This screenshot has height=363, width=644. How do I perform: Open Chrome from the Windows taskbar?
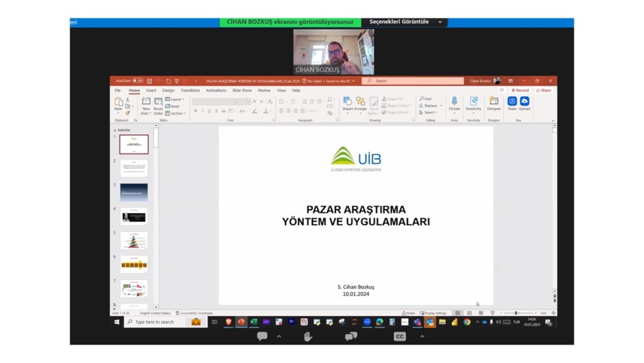tap(467, 322)
